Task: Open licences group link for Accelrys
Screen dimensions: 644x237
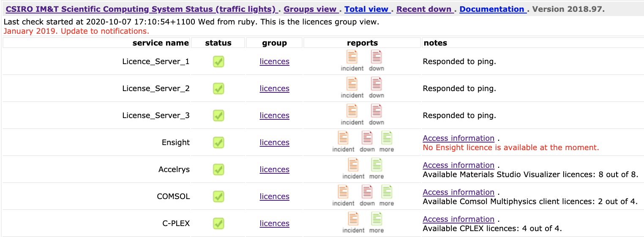Action: [275, 170]
